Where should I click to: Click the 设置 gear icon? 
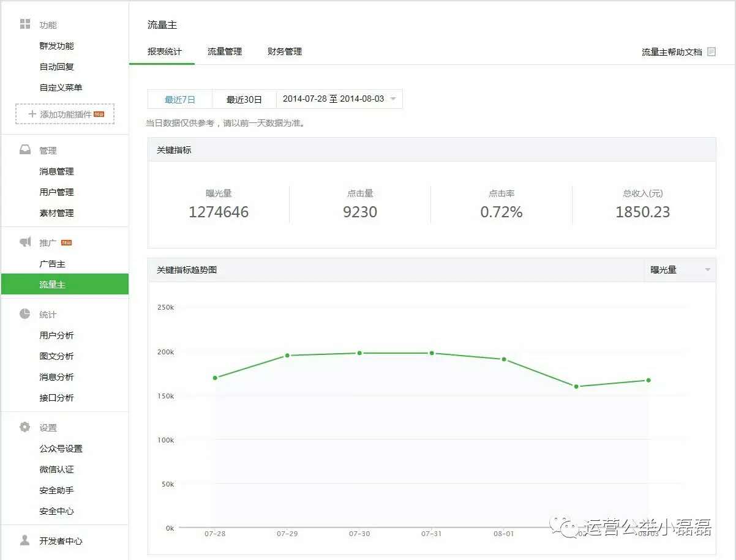(x=25, y=427)
